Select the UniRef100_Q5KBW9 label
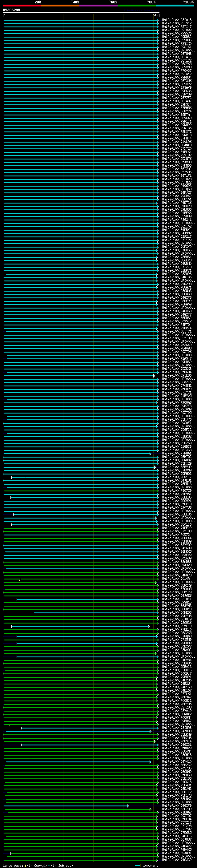Screen dimensions: 197x868 (x=176, y=542)
